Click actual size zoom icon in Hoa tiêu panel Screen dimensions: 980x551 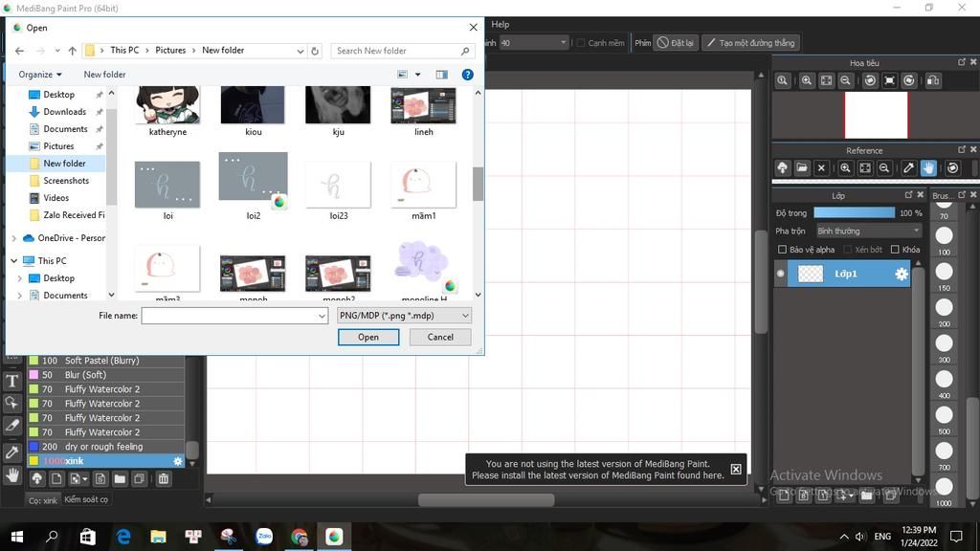783,80
